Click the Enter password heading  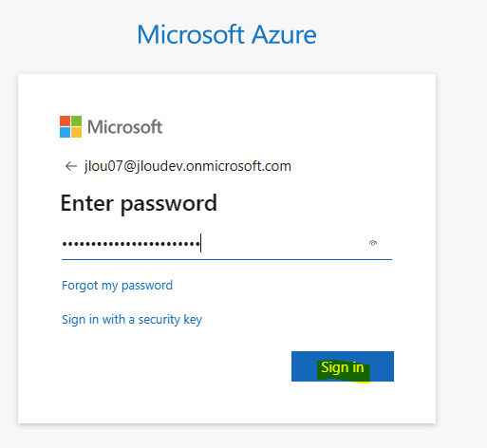pos(139,203)
